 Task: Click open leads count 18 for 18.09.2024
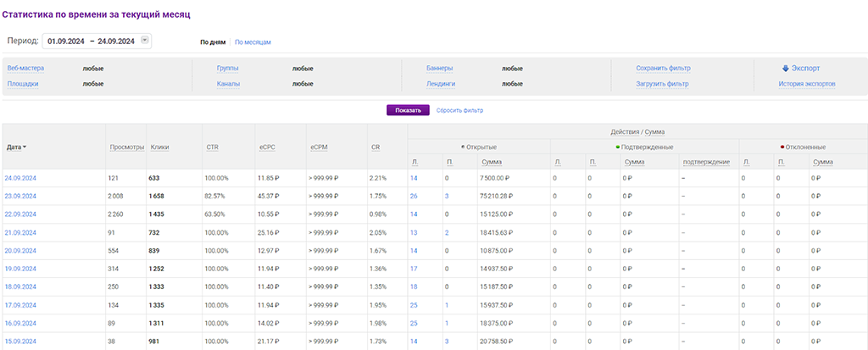coord(414,287)
